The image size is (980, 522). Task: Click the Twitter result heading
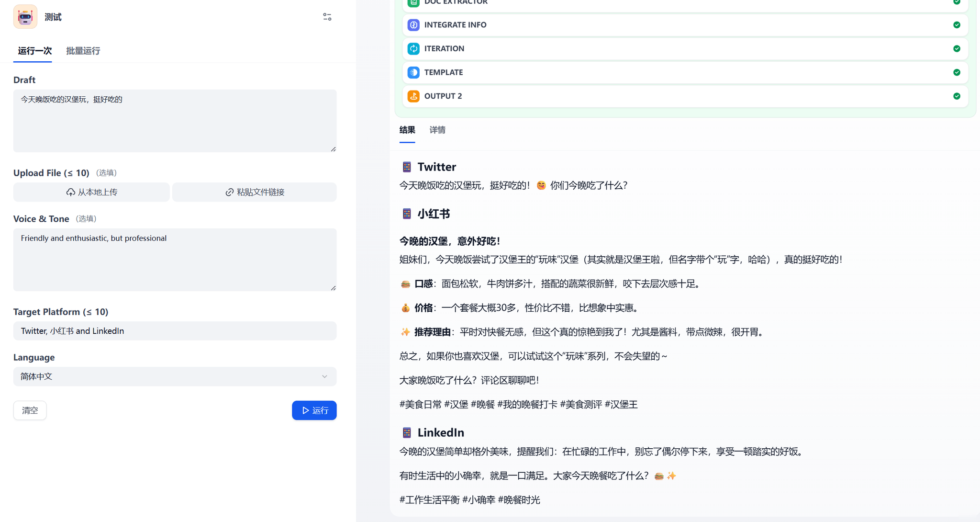tap(437, 167)
